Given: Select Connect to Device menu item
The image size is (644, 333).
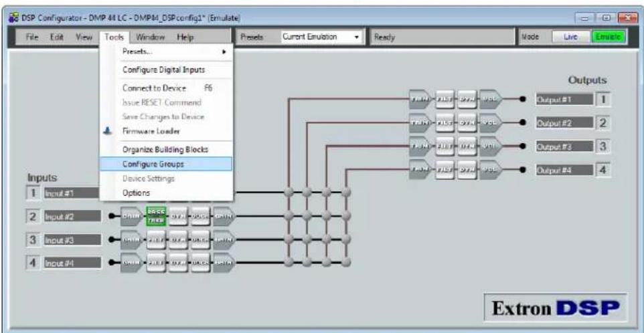Looking at the screenshot, I should 166,88.
